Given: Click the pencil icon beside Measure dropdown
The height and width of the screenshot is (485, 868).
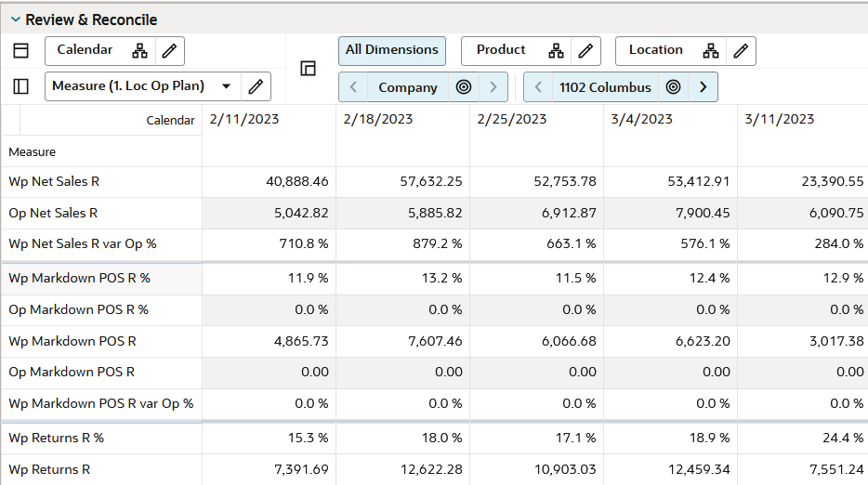Looking at the screenshot, I should 256,86.
